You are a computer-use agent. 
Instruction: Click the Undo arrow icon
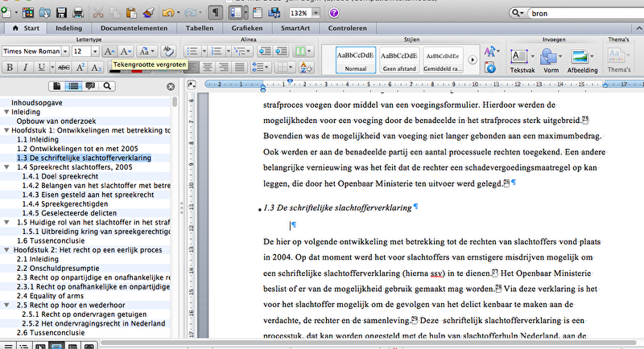pos(168,13)
